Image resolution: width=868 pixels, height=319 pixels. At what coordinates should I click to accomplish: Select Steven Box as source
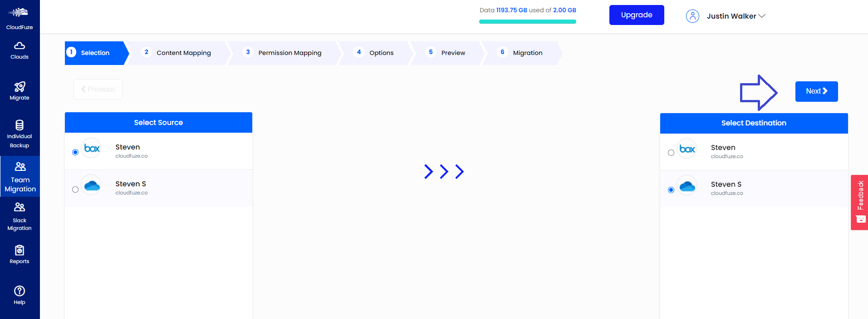click(75, 152)
